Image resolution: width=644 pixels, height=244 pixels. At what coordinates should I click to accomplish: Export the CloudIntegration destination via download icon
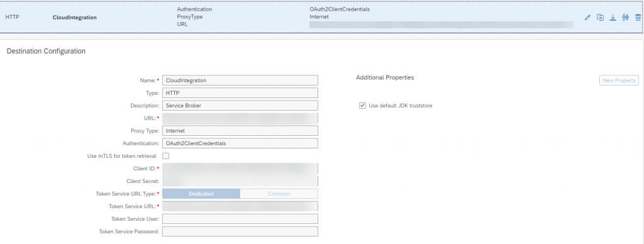coord(613,17)
